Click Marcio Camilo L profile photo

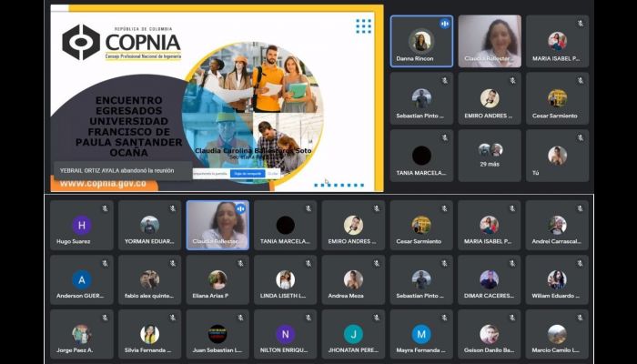[x=557, y=334]
